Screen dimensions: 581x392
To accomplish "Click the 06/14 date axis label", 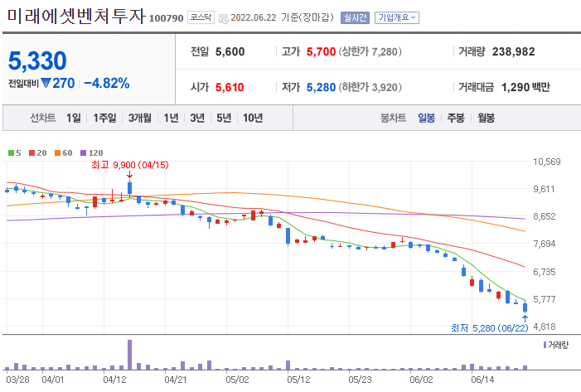I will point(482,380).
